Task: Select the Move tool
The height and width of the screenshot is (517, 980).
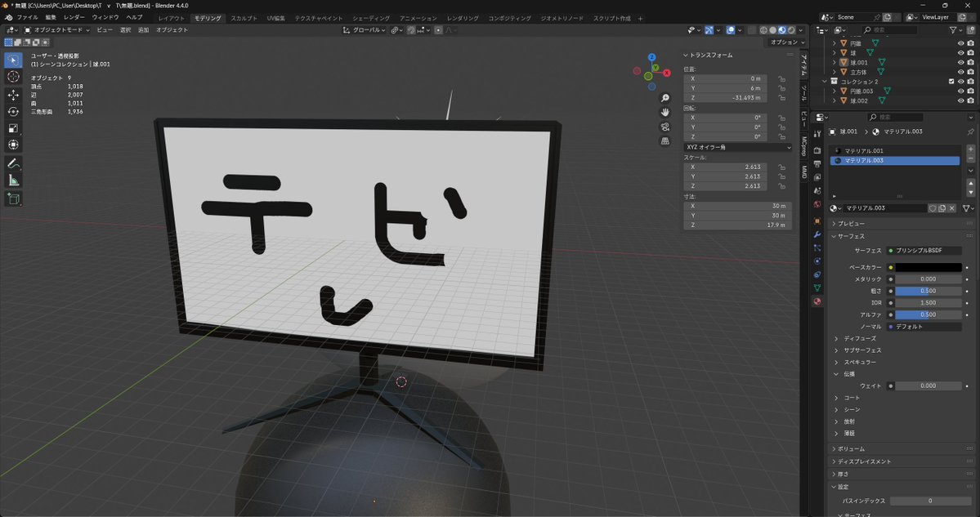Action: pyautogui.click(x=13, y=96)
